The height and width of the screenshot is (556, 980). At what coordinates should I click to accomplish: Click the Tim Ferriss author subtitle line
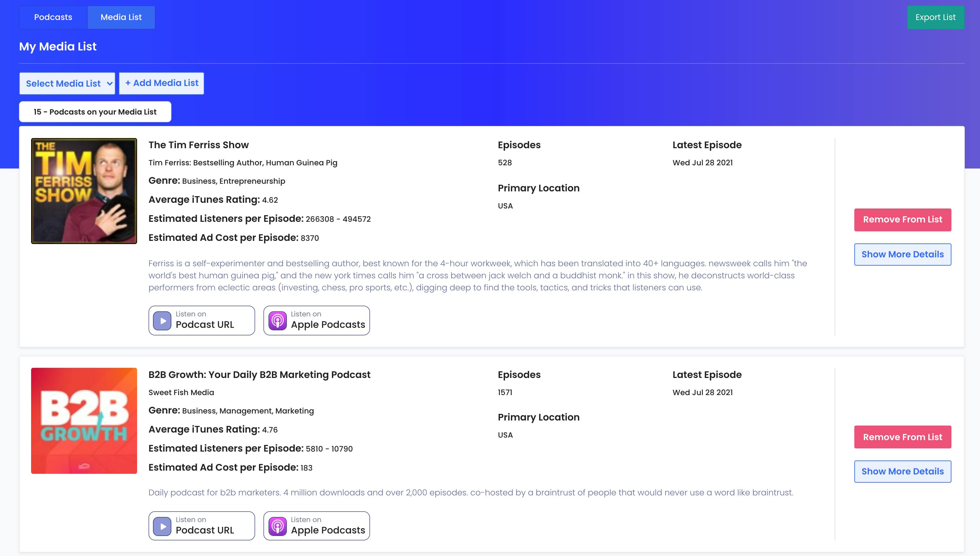click(x=243, y=163)
